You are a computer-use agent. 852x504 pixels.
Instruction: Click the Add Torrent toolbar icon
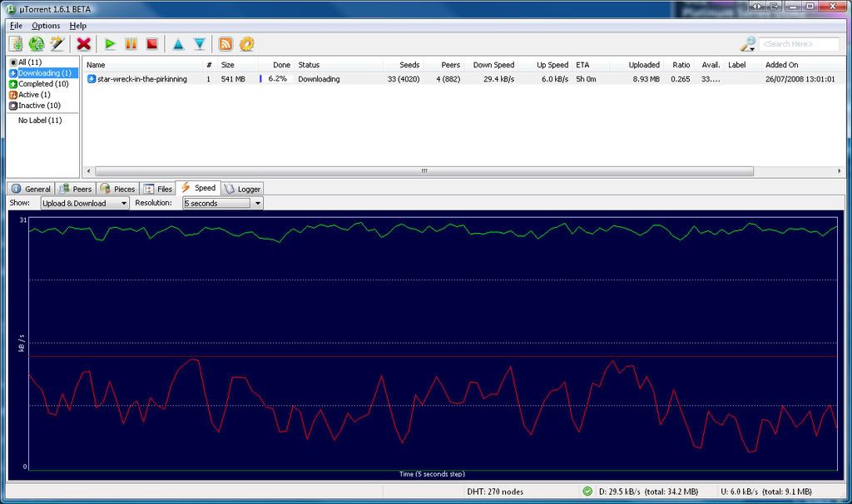16,44
